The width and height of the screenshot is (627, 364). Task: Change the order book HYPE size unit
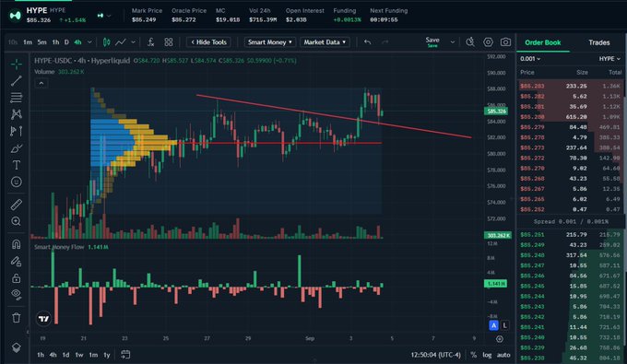click(609, 59)
